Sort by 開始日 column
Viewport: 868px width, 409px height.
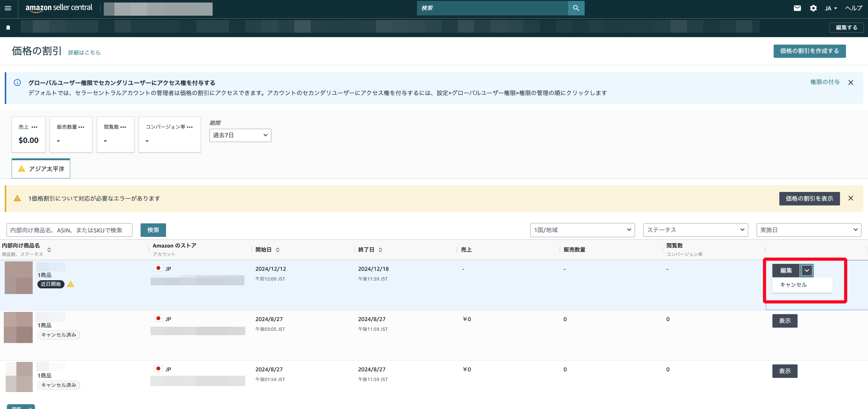(278, 250)
